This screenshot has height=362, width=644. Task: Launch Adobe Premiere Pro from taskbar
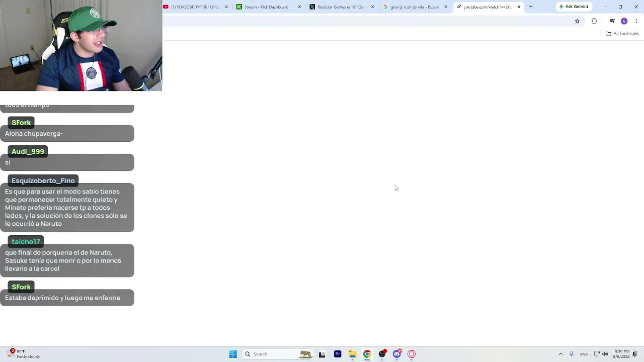(x=338, y=354)
